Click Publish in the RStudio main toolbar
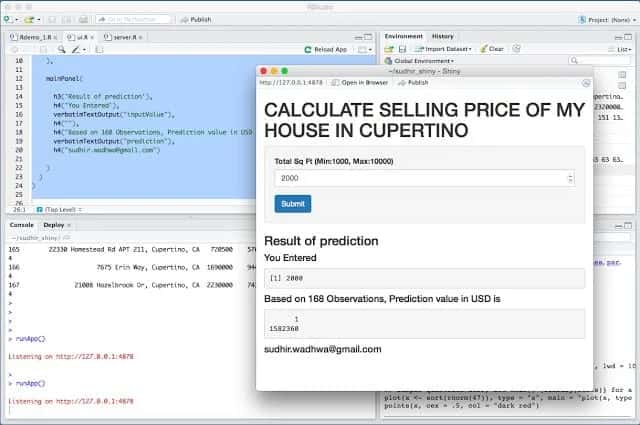 pos(196,19)
